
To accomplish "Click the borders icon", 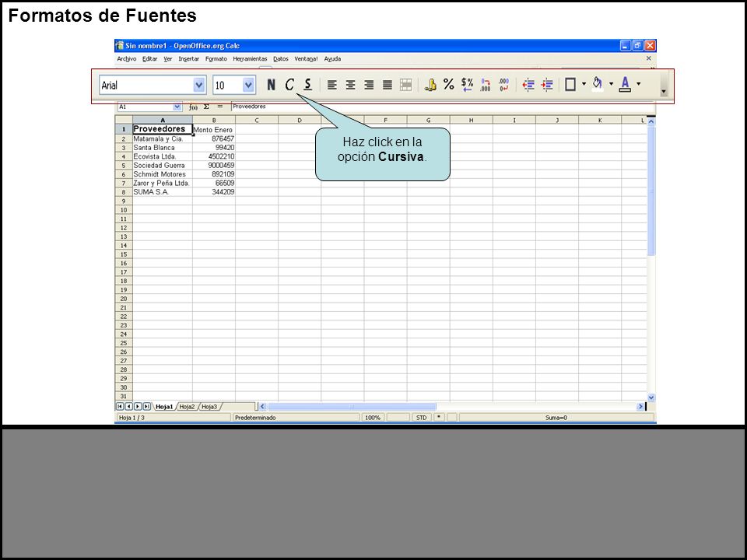I will tap(570, 85).
